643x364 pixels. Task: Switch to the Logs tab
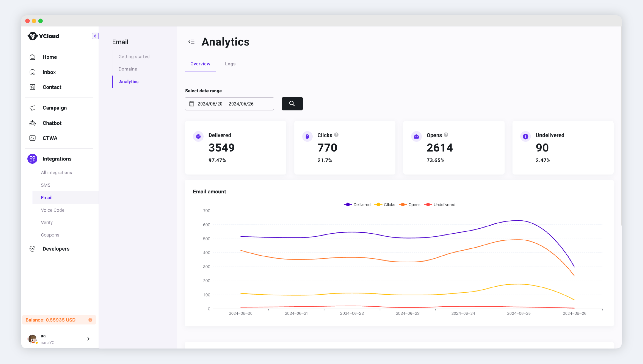(230, 64)
